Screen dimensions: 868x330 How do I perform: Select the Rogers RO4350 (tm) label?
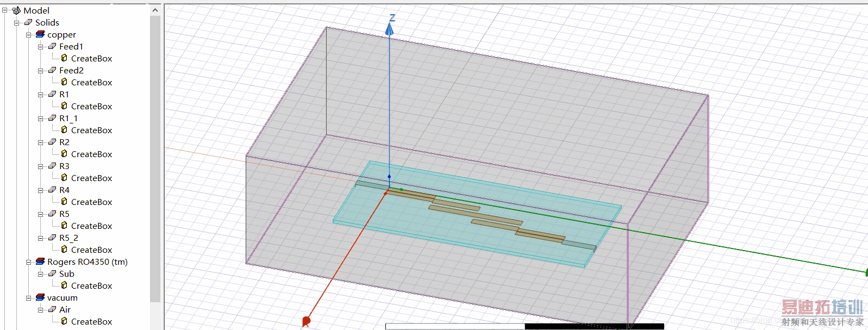(88, 261)
